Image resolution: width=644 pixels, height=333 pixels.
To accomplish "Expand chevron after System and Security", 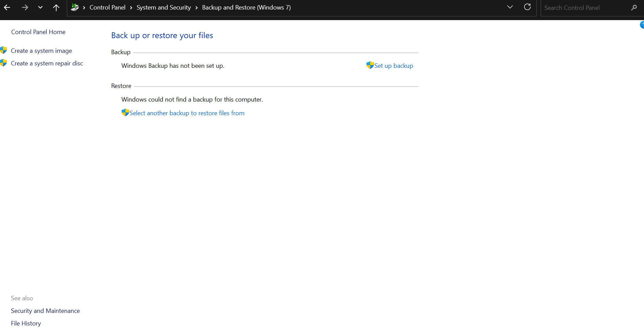I will [196, 7].
